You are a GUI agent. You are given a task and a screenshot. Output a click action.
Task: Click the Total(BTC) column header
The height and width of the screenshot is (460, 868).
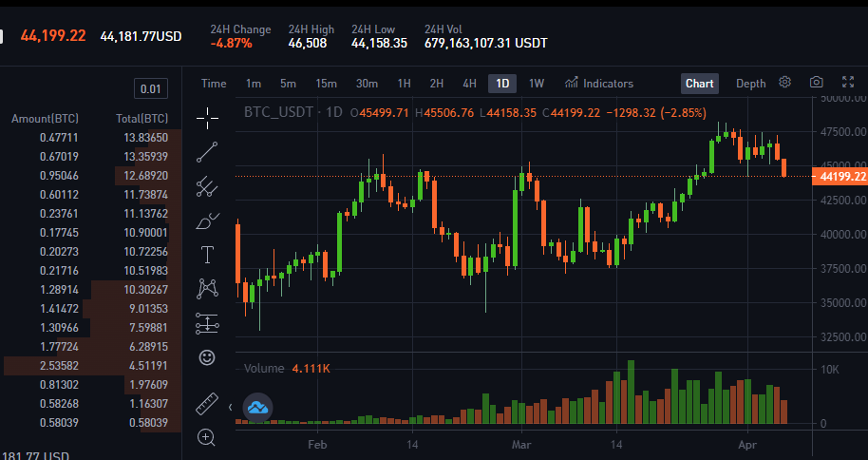(142, 119)
